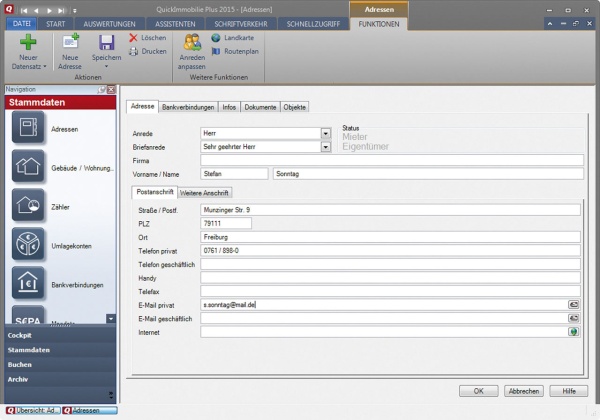Open Stammdaten section in bottom navigation

[60, 350]
